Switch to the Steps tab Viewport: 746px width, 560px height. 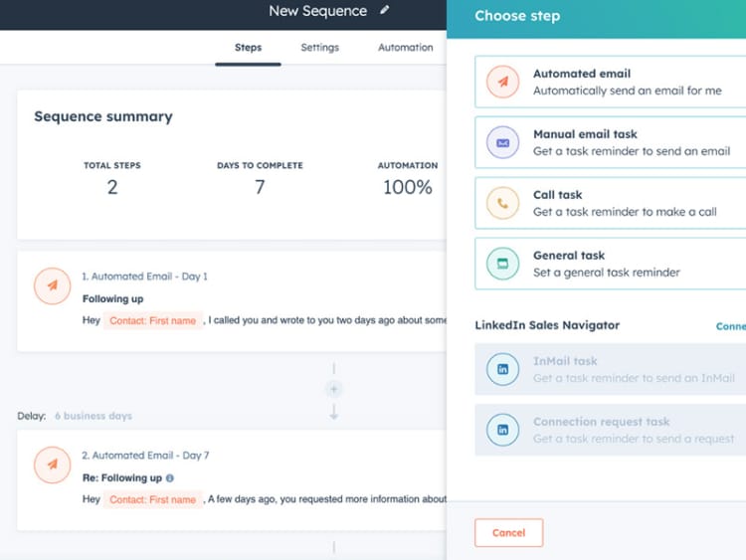[x=248, y=48]
